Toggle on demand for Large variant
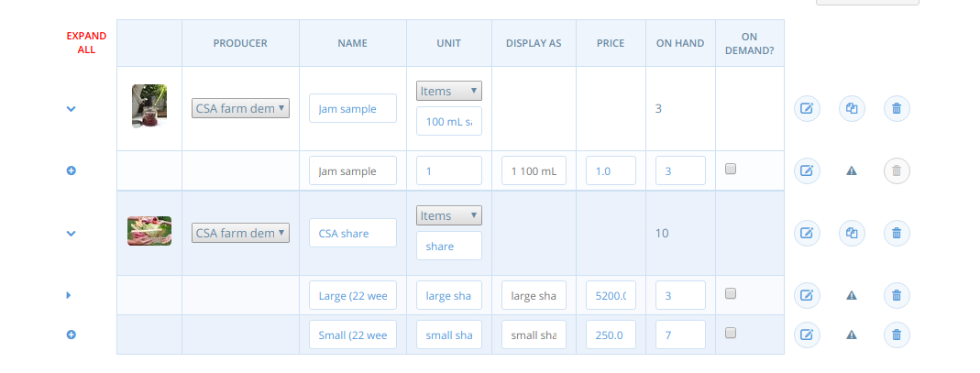Viewport: 980px width, 373px height. (x=731, y=293)
